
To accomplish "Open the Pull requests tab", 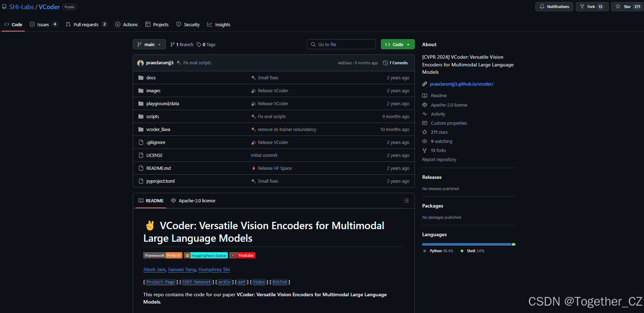I will [86, 24].
